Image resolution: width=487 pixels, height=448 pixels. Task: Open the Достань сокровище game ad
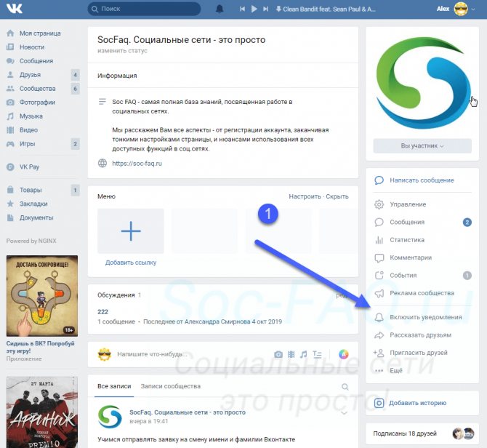(42, 296)
